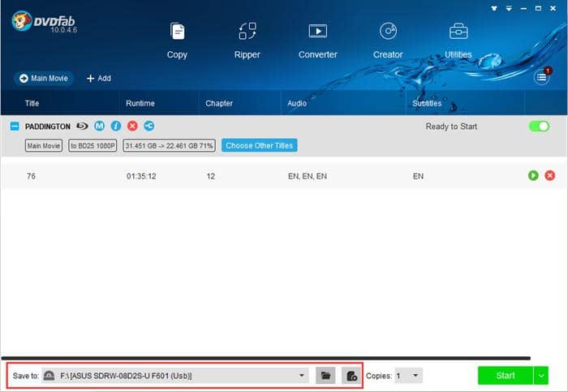Open the task queue list icon
The height and width of the screenshot is (392, 568).
click(x=541, y=78)
